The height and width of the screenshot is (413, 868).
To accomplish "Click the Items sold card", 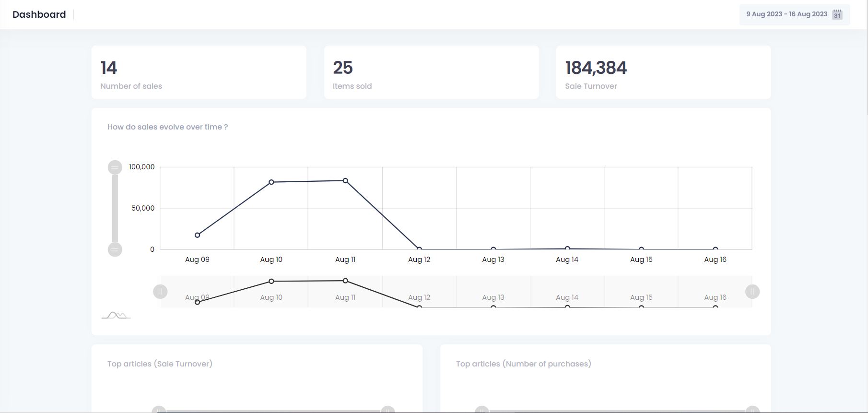I will coord(431,72).
